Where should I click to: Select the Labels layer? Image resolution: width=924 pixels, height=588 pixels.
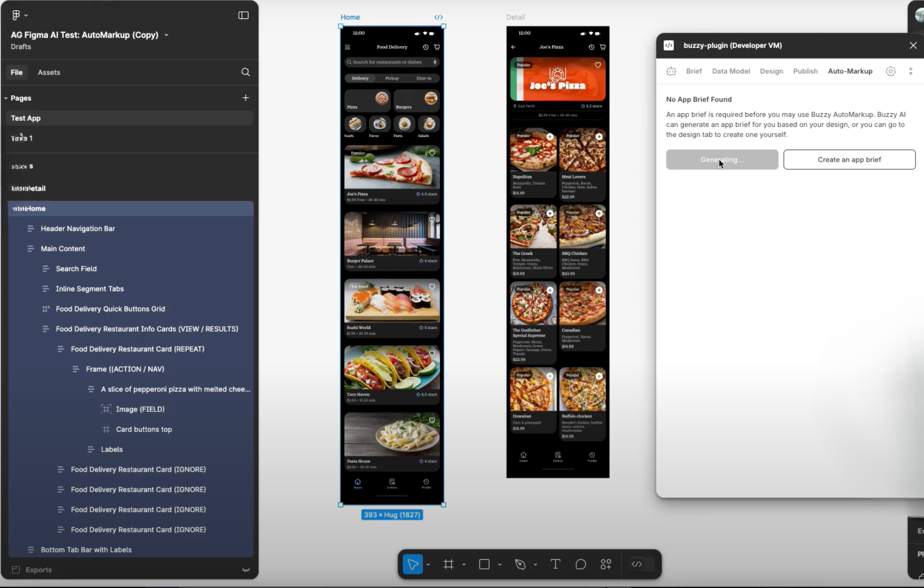[131, 450]
